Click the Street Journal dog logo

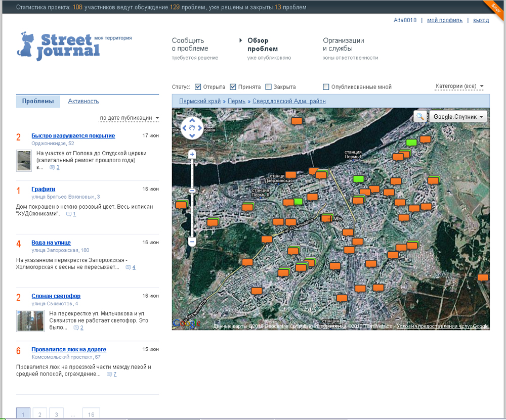(26, 45)
